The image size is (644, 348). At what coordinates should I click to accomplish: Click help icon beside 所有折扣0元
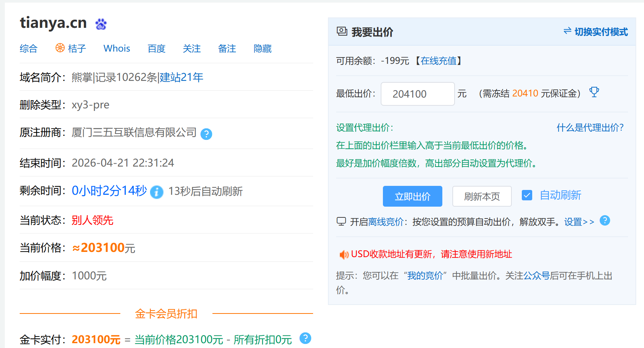305,338
